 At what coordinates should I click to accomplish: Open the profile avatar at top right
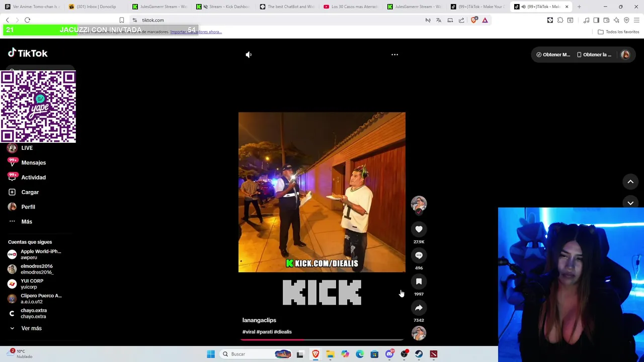click(625, 55)
